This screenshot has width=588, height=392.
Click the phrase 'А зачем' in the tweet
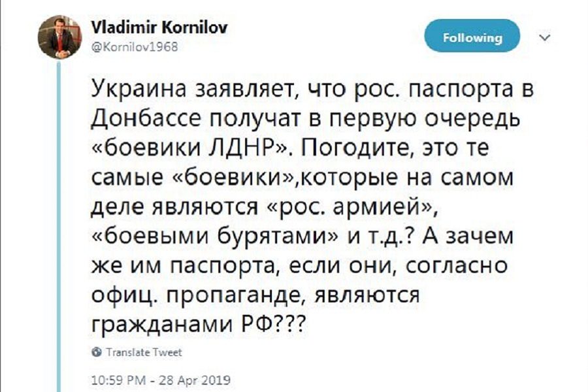(467, 236)
